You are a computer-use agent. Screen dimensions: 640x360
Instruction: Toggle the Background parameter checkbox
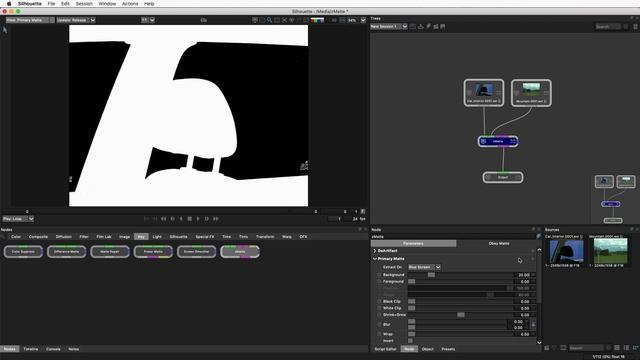(379, 275)
